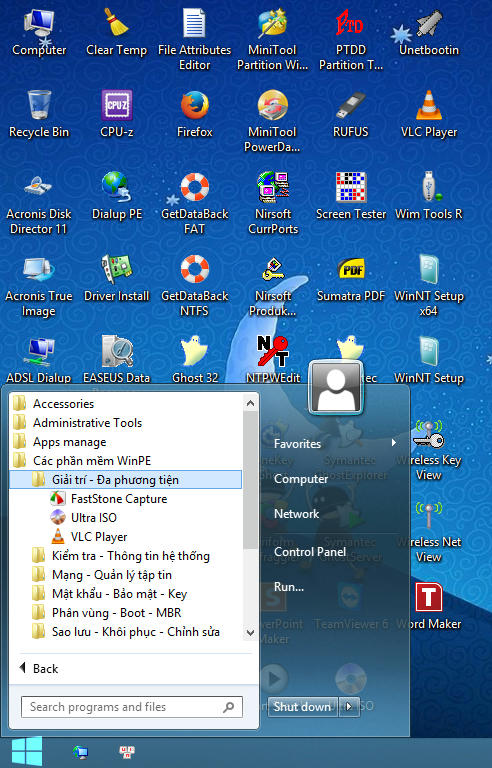Open WinNT Setup icon below x64 version
Viewport: 492px width, 768px height.
point(429,360)
